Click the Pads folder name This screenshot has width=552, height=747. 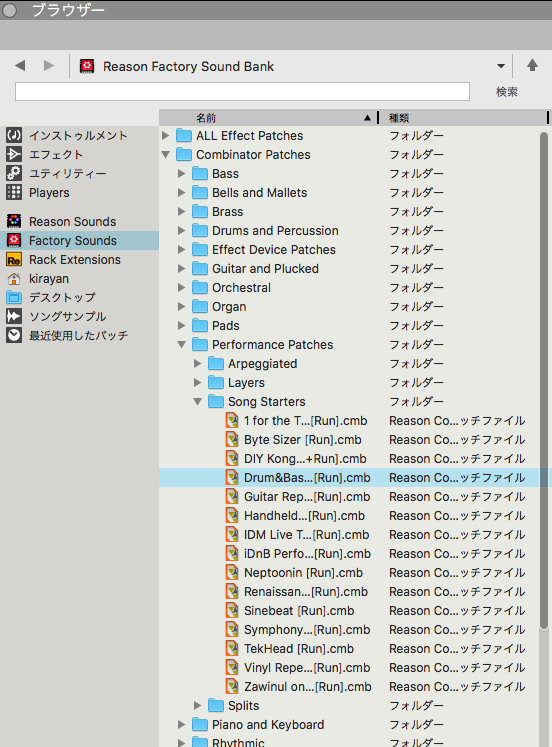tap(226, 326)
